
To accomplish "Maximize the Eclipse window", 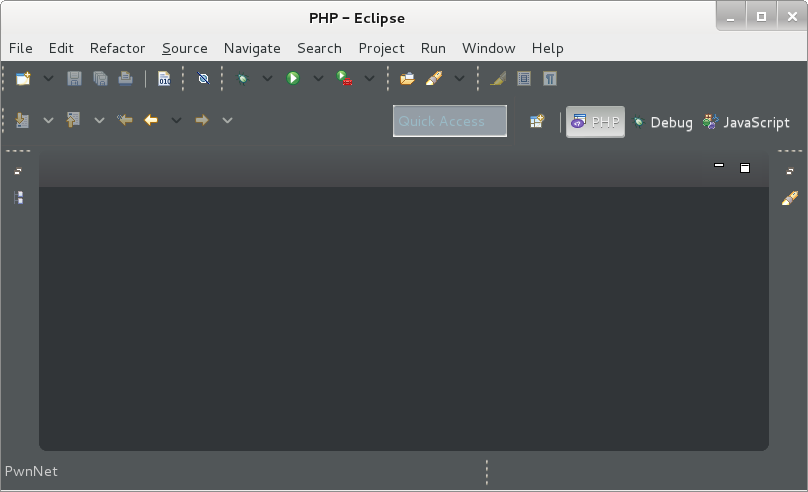I will [x=761, y=17].
